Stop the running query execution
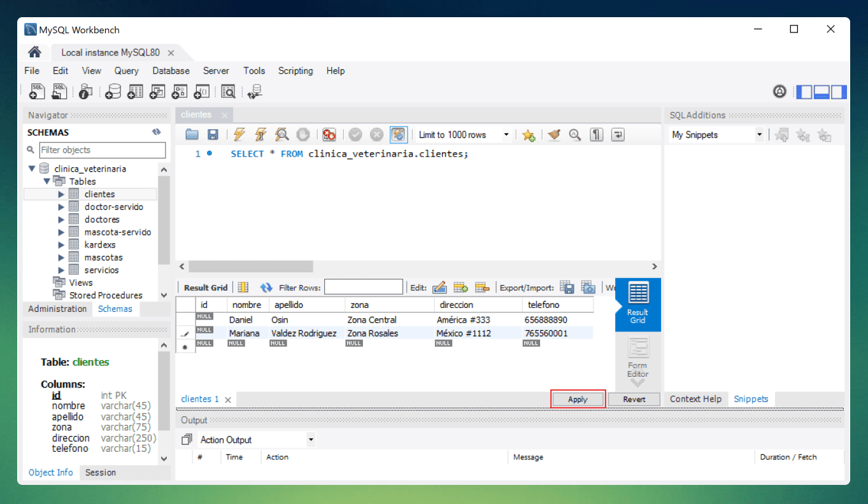The width and height of the screenshot is (868, 504). (x=303, y=134)
